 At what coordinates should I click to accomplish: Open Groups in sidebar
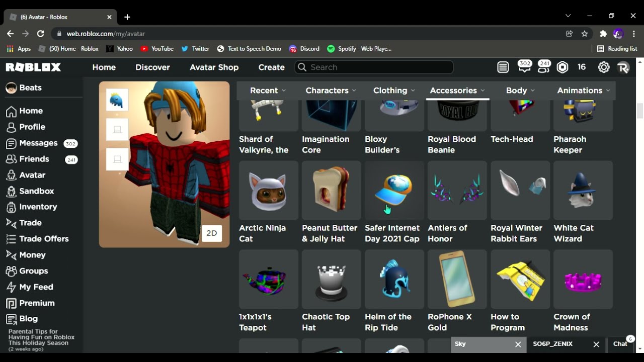click(27, 271)
